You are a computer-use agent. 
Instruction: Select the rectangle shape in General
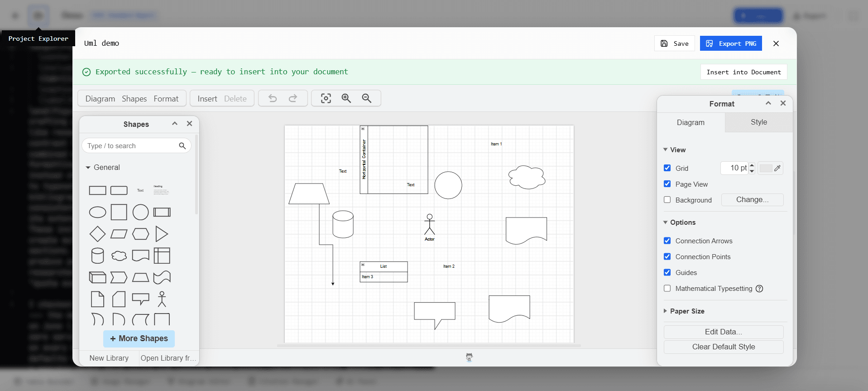click(x=97, y=190)
